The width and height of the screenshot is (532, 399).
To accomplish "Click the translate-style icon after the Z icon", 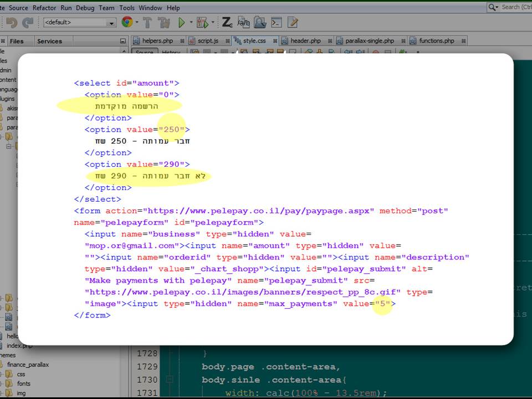I will click(243, 22).
